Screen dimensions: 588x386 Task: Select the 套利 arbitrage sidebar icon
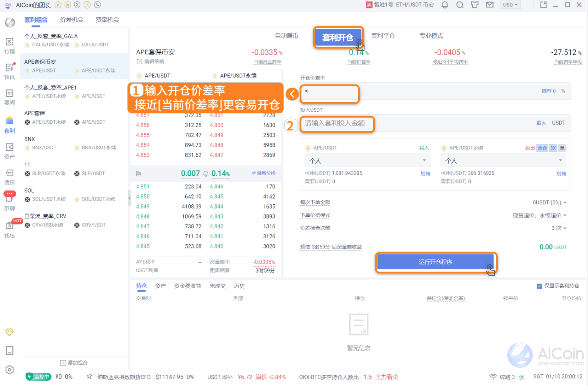point(10,125)
